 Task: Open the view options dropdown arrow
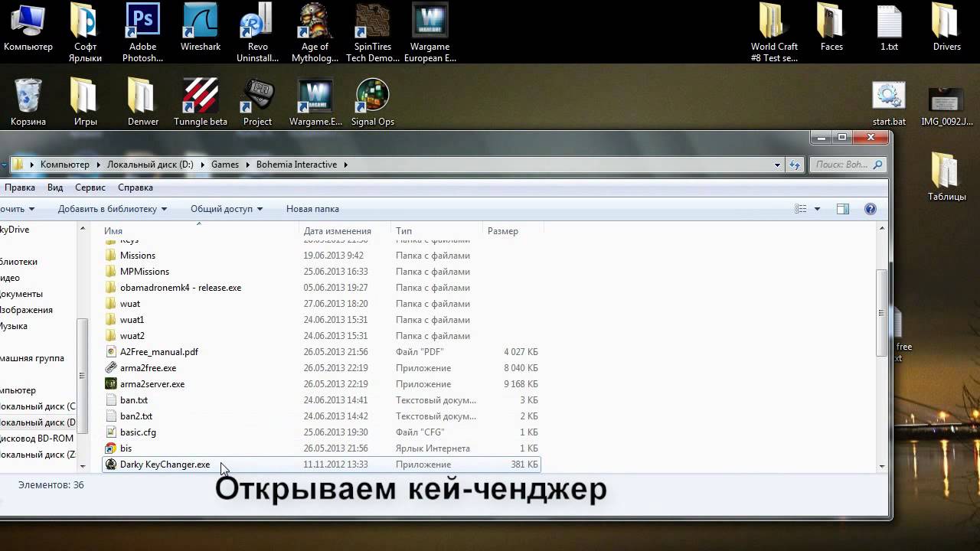click(817, 209)
